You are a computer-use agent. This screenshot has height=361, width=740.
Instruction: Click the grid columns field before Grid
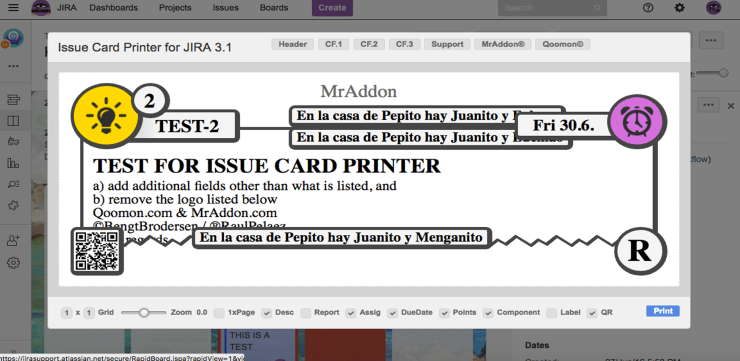point(89,312)
